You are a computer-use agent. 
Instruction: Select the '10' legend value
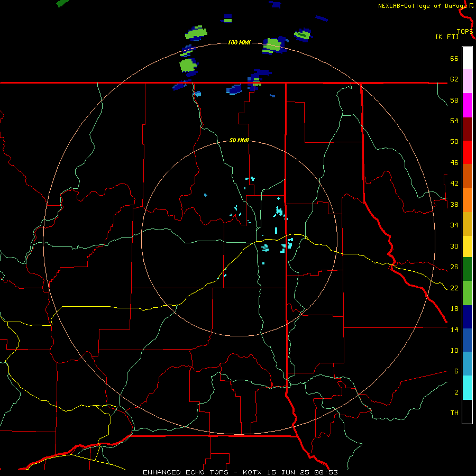coord(454,351)
